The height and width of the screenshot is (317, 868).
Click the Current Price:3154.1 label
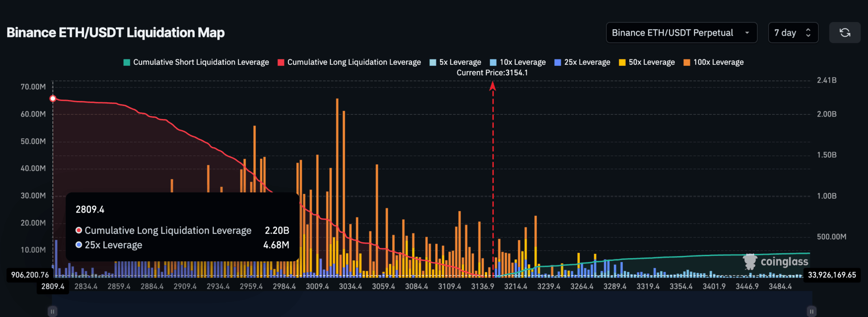click(492, 73)
